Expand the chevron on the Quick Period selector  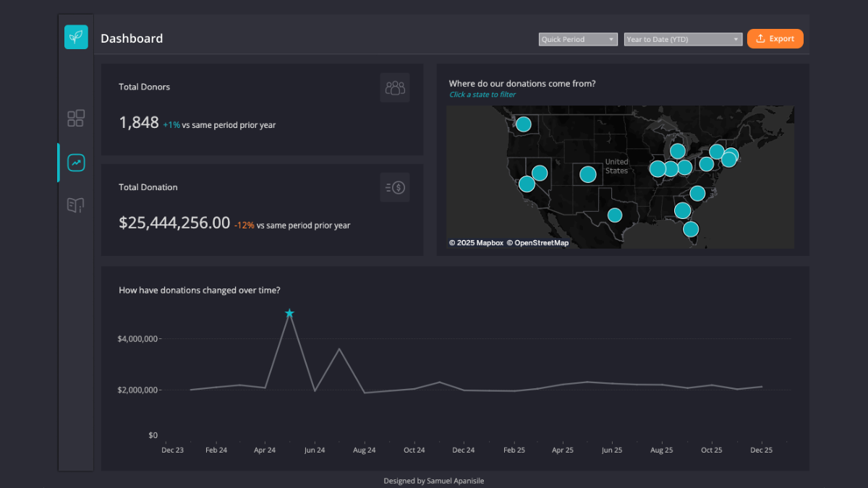pyautogui.click(x=611, y=39)
